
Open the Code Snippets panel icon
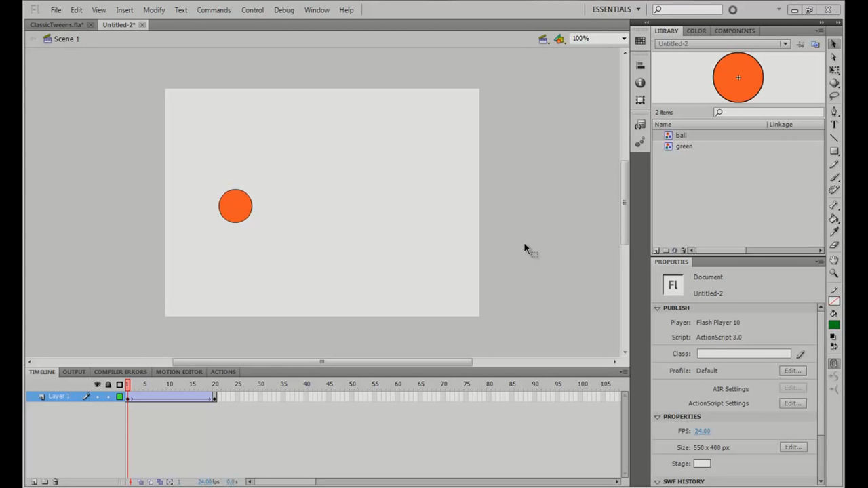640,125
